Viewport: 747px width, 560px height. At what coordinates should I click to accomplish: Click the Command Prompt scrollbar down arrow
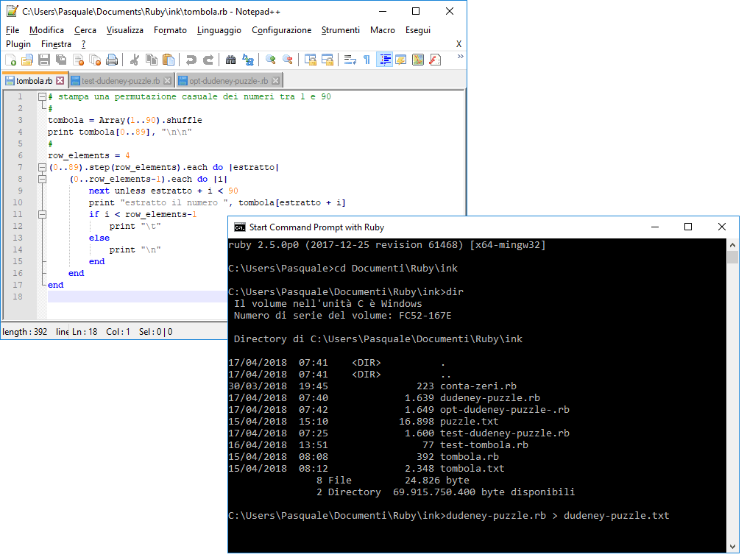click(x=733, y=547)
